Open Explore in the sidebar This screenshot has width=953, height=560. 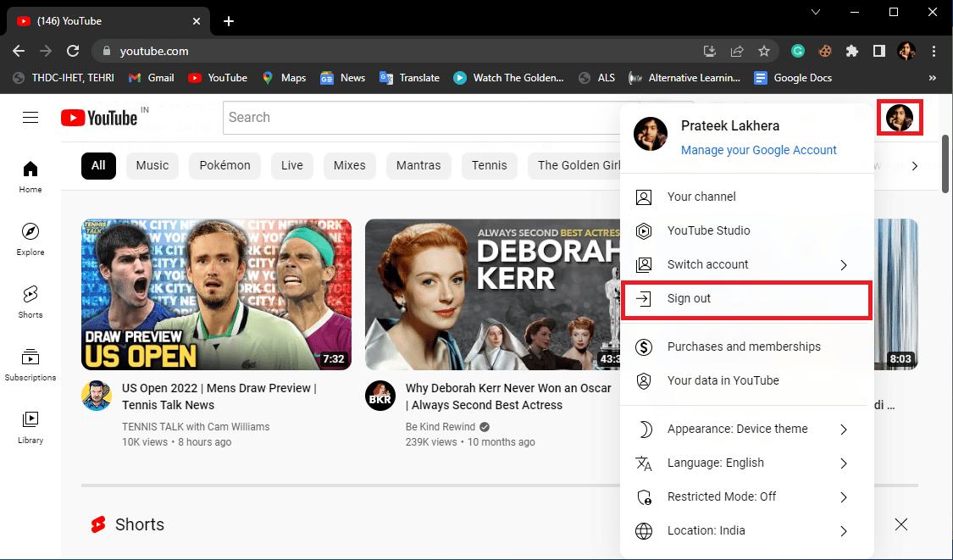30,240
